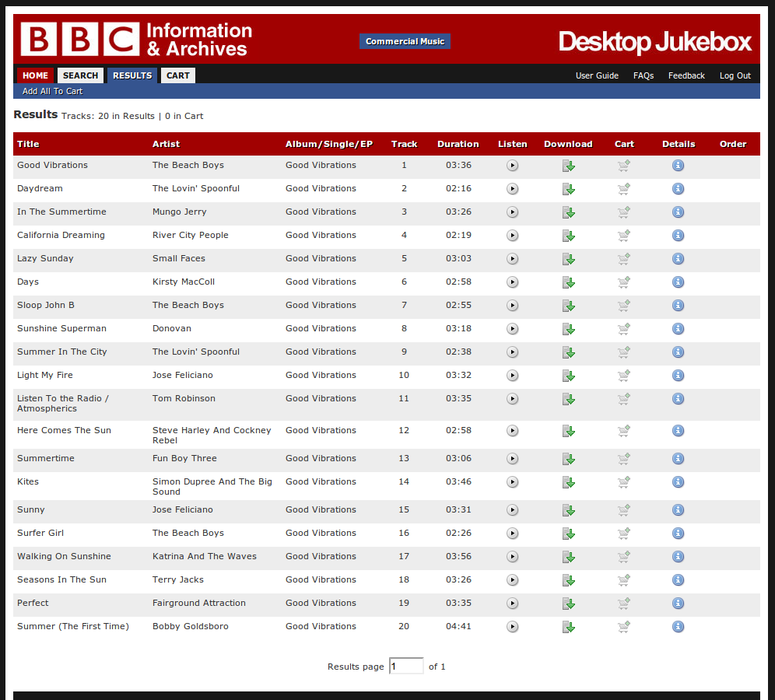Click the Log Out link

[735, 75]
